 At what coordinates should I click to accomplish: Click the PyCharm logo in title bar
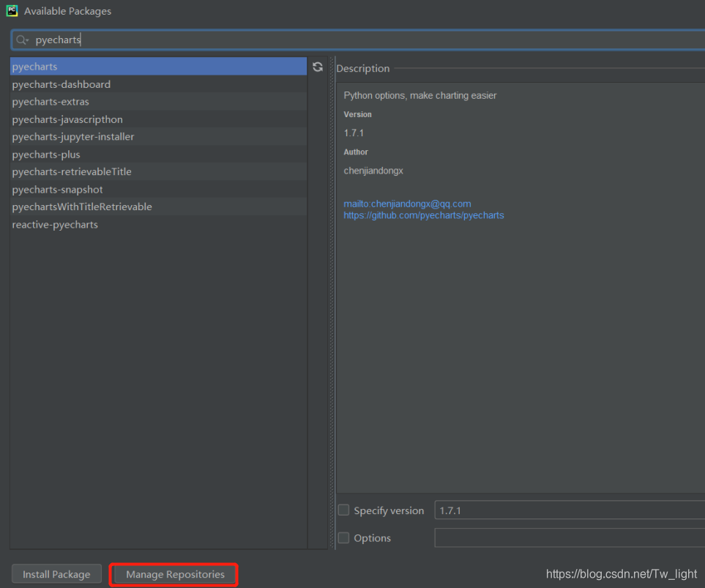pos(12,11)
